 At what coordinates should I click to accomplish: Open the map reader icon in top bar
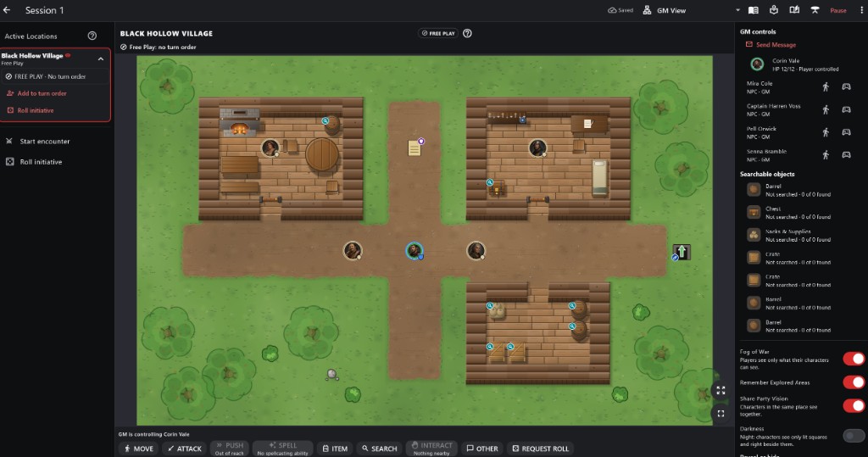click(774, 10)
